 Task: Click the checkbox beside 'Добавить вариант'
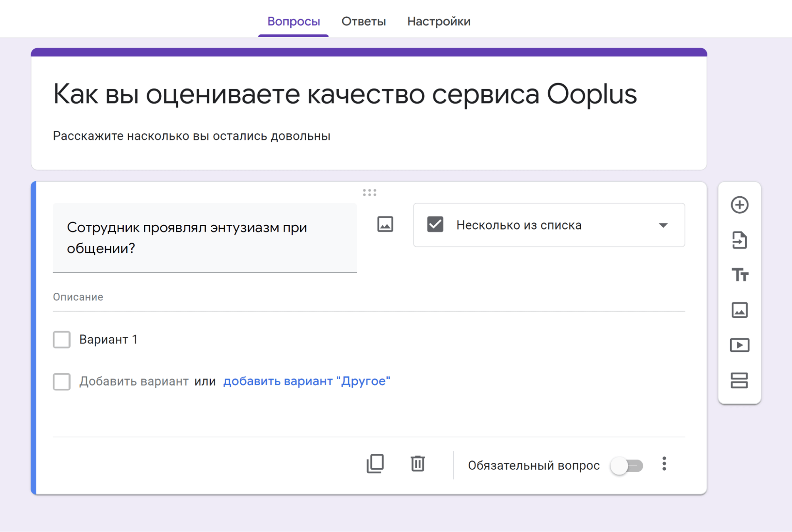click(x=62, y=382)
